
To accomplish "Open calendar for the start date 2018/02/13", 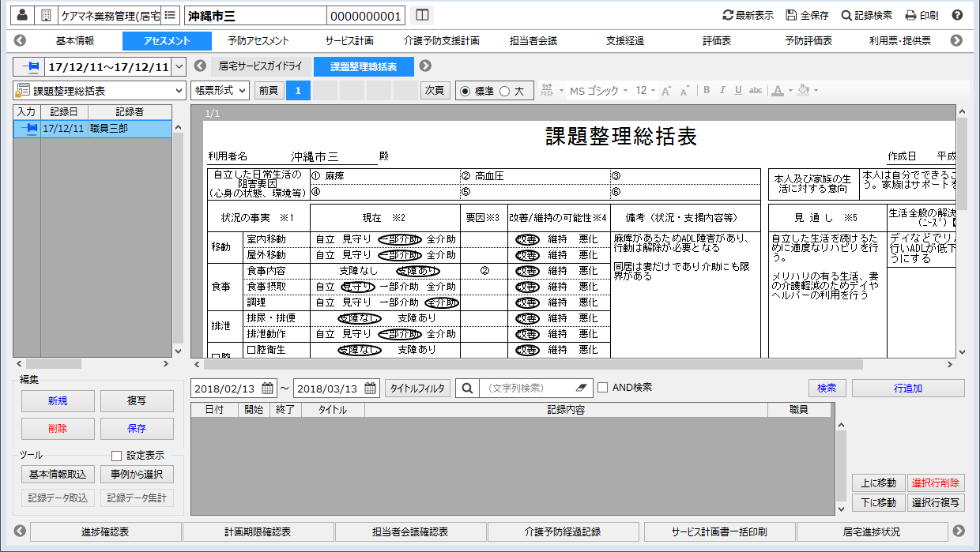I will [268, 389].
